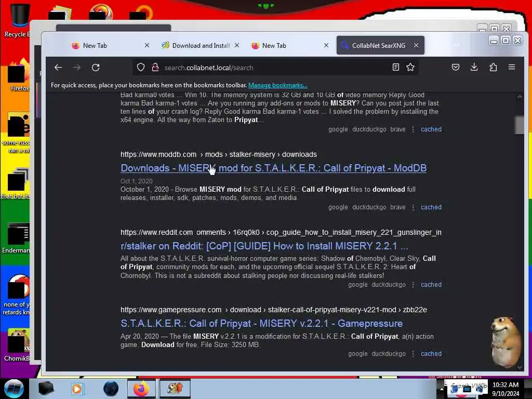Open the Manage bookmarks link

[277, 85]
